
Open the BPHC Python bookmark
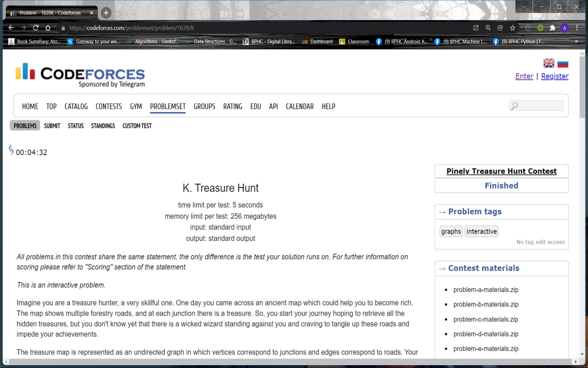(519, 41)
